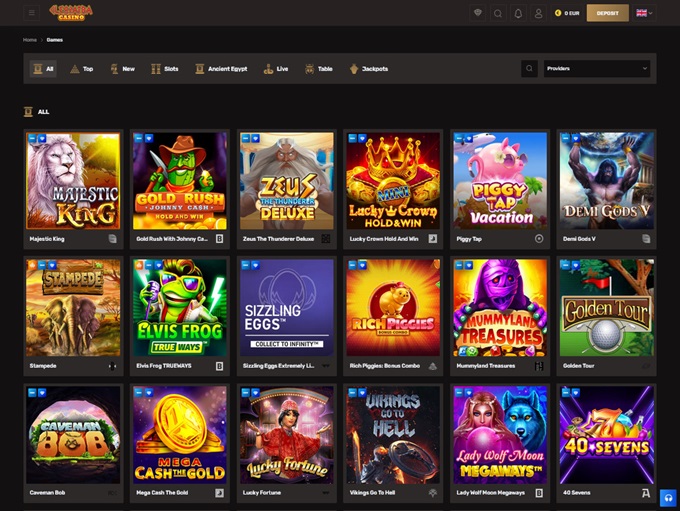Click the search icon beside Providers
This screenshot has width=680, height=511.
coord(529,69)
